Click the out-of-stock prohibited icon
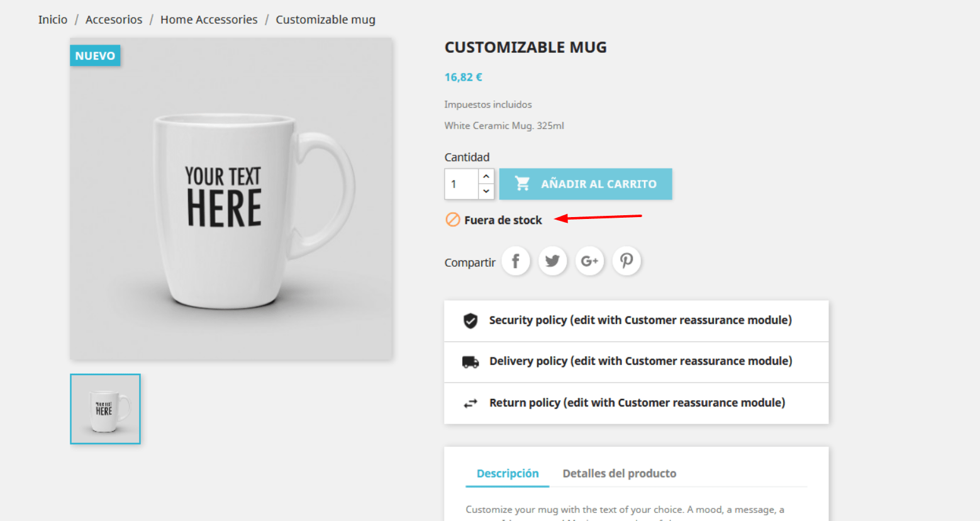Viewport: 980px width, 521px height. tap(453, 220)
